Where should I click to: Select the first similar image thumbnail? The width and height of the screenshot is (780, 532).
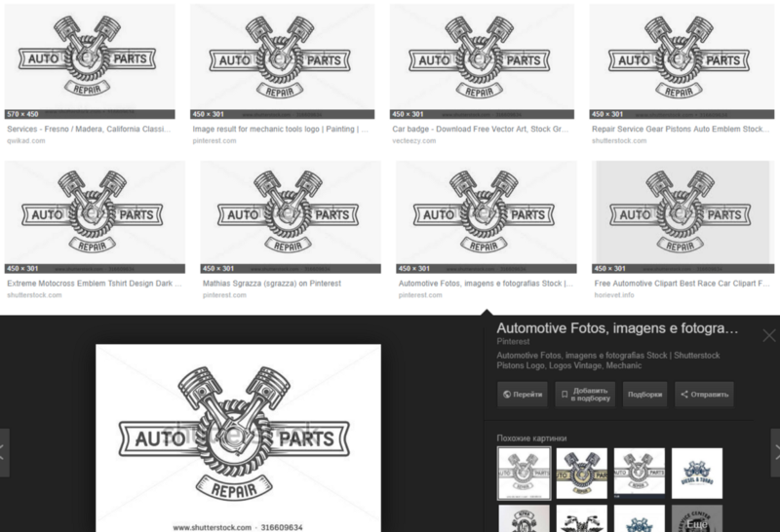coord(523,473)
